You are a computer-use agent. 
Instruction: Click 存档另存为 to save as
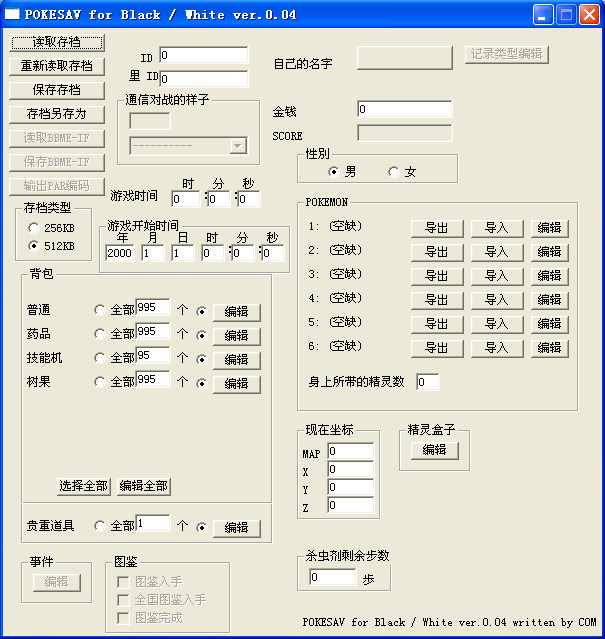tap(57, 115)
